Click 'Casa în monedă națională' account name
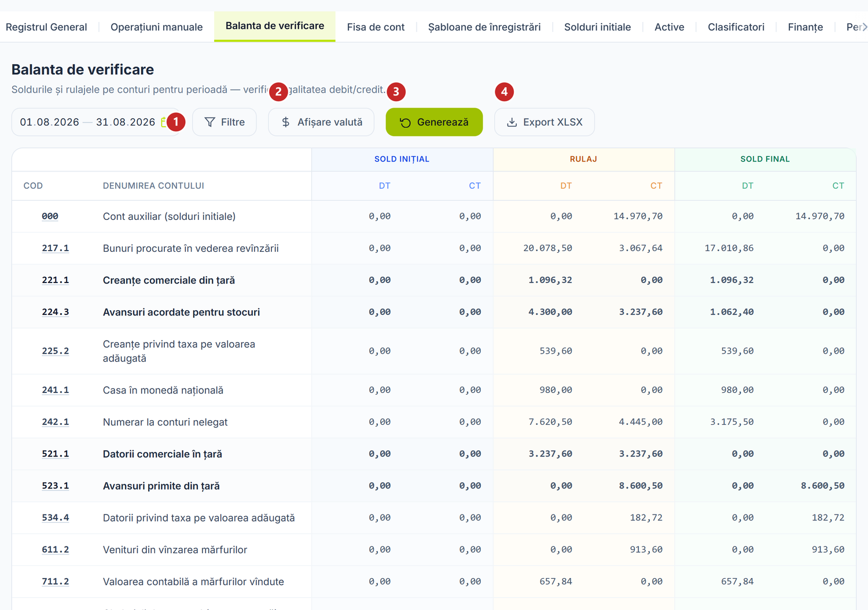The height and width of the screenshot is (610, 868). click(163, 390)
